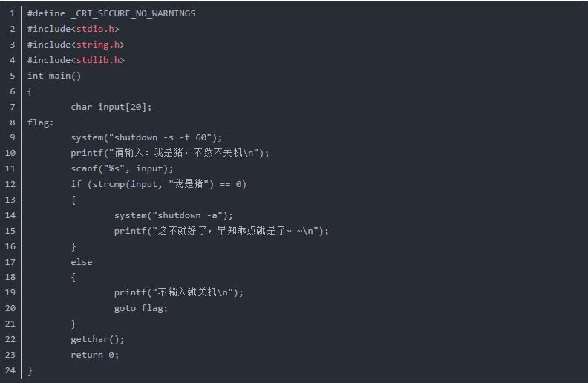The height and width of the screenshot is (383, 588).
Task: Click the else keyword on line 17
Action: [x=82, y=262]
